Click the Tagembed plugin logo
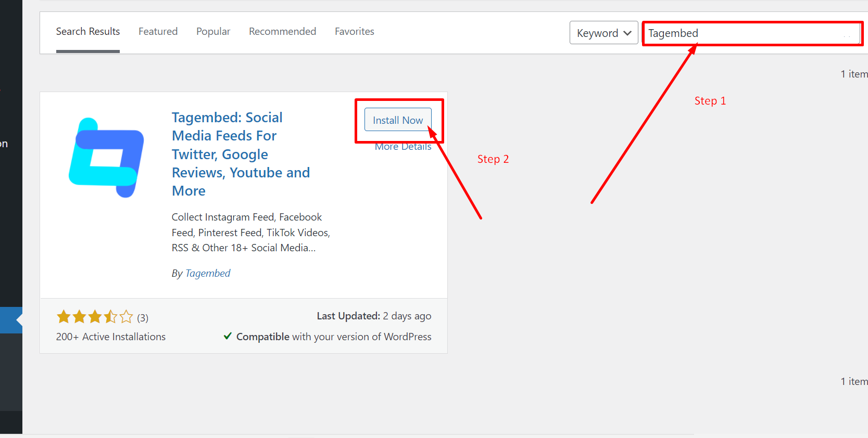Image resolution: width=868 pixels, height=438 pixels. click(x=106, y=158)
